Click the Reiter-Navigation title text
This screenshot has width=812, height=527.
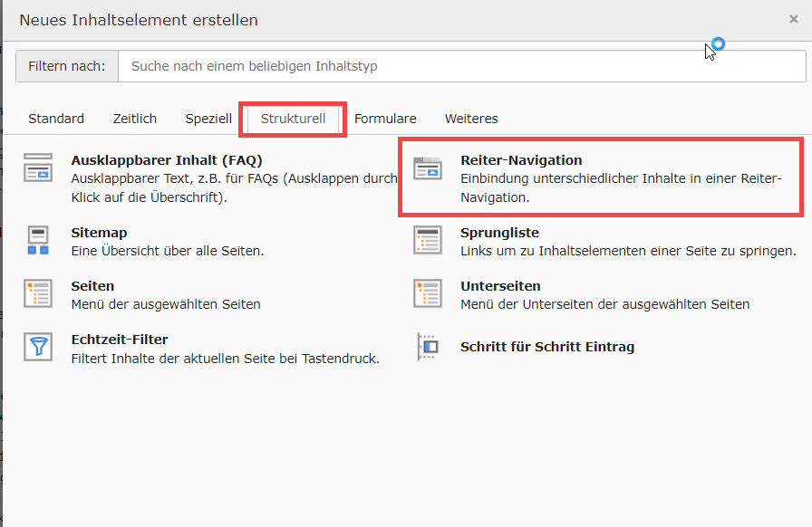(521, 160)
